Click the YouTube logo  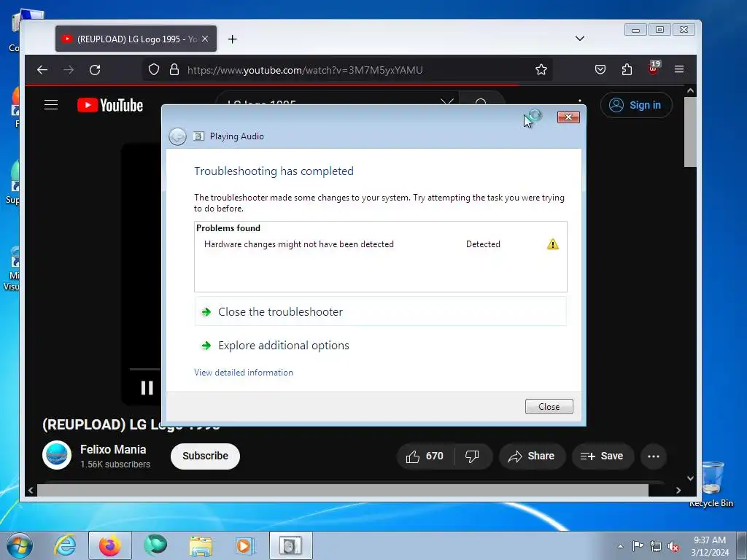[x=110, y=105]
